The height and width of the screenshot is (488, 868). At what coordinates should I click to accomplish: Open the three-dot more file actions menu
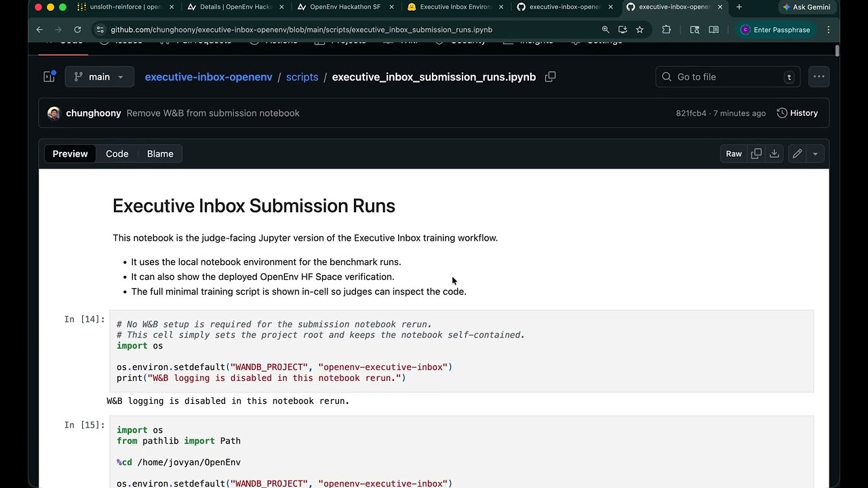pyautogui.click(x=819, y=77)
